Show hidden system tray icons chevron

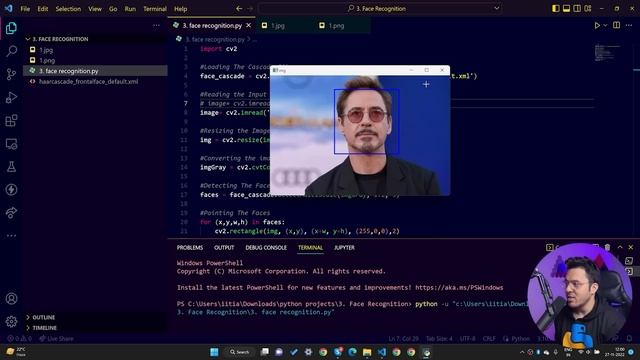(x=522, y=352)
